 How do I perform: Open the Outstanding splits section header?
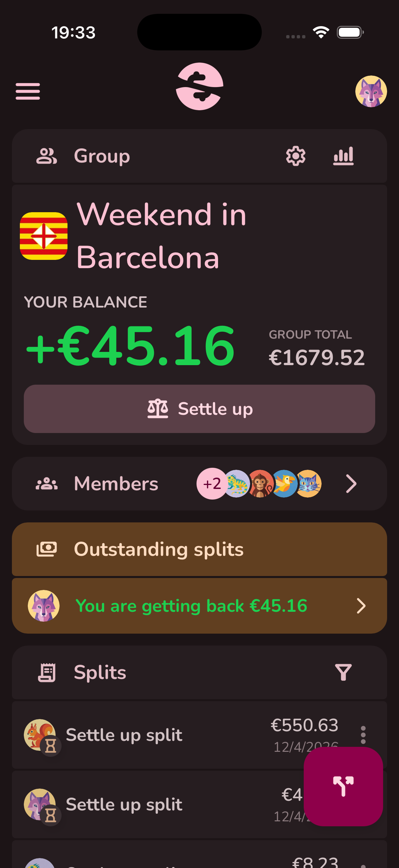[x=158, y=549]
